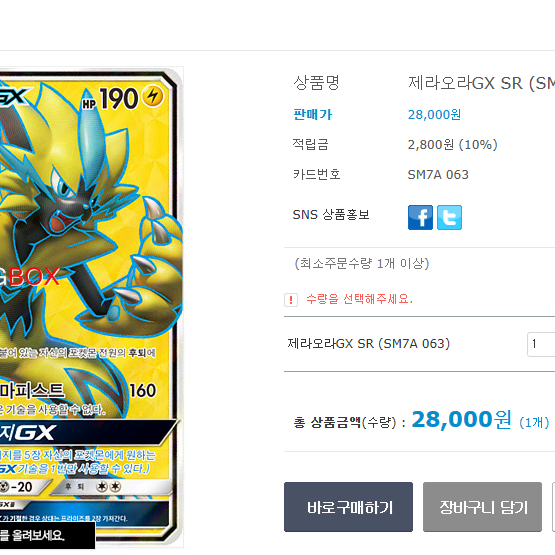Share the product on Facebook
Viewport: 555px width, 555px height.
click(420, 217)
